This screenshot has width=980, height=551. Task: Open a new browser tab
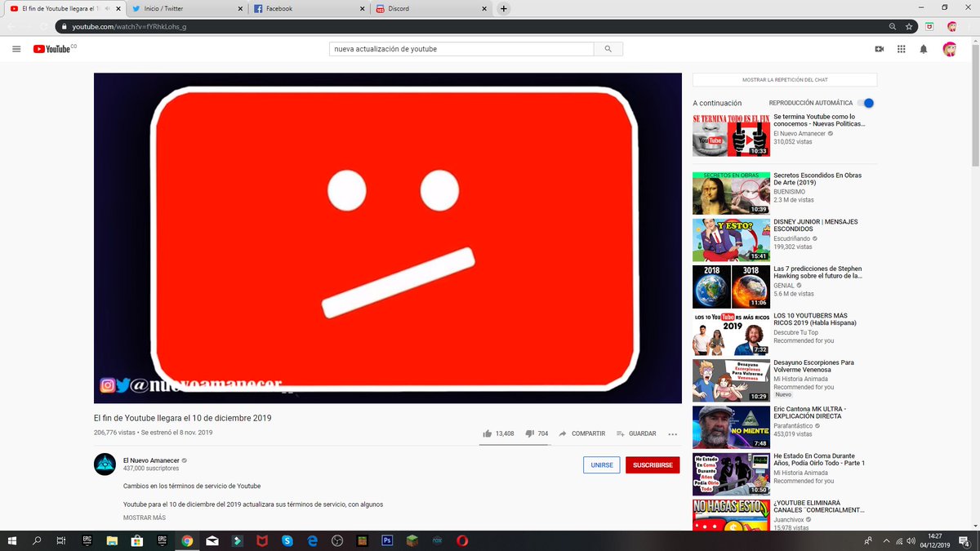click(504, 9)
